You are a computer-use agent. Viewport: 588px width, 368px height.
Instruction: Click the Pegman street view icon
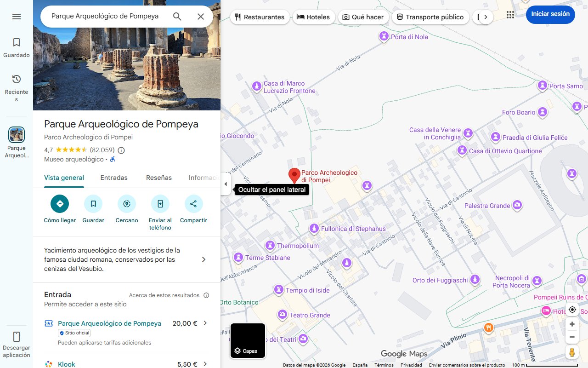pyautogui.click(x=572, y=352)
